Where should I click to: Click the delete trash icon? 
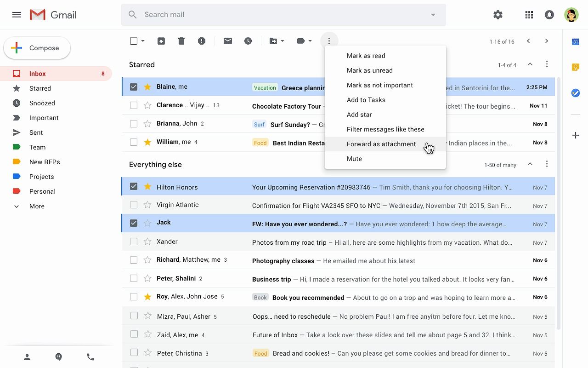click(181, 41)
